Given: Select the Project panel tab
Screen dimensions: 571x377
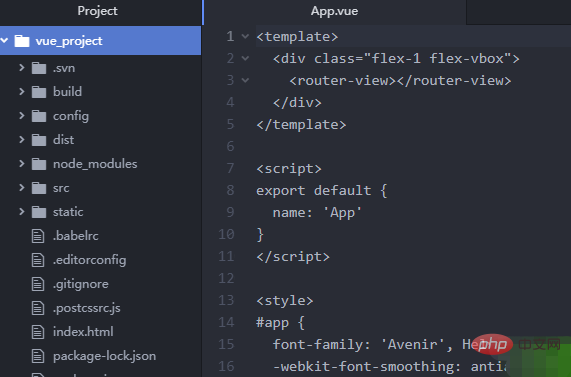Looking at the screenshot, I should coord(98,12).
